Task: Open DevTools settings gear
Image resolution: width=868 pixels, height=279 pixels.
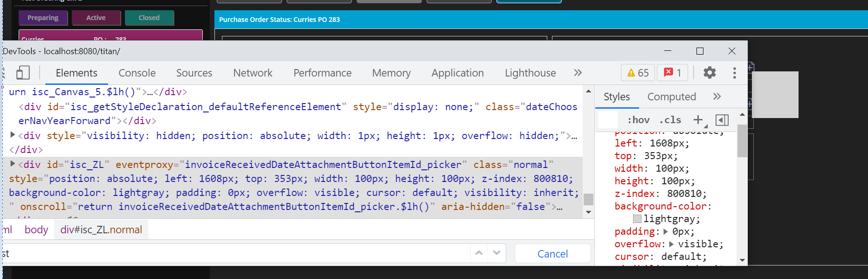Action: [709, 73]
